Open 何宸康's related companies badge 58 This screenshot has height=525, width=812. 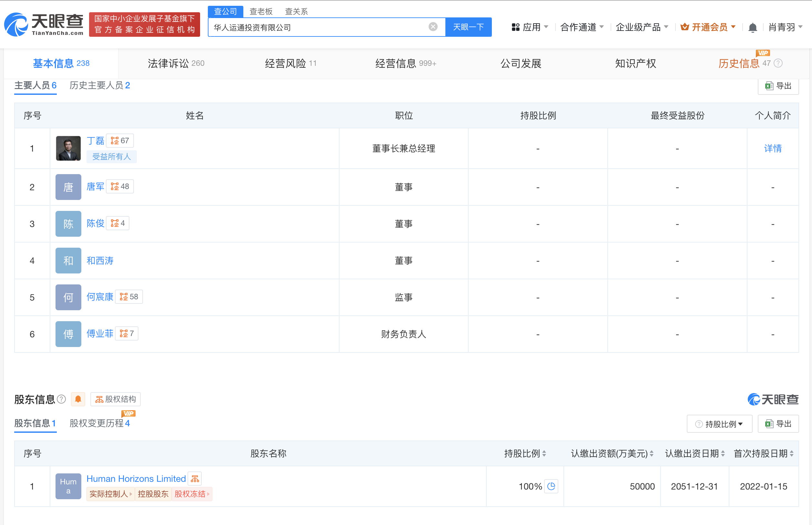(x=129, y=297)
